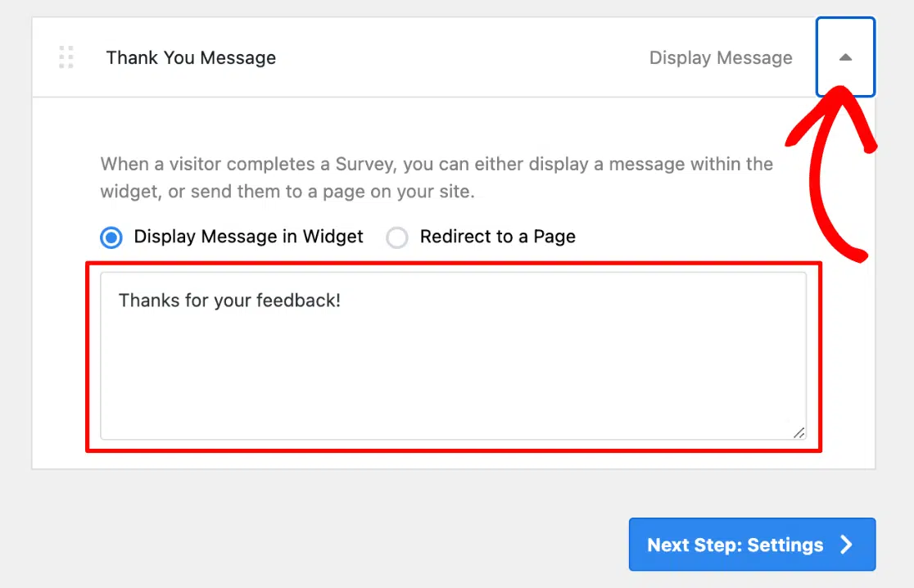Click the Display Message status label in header

(x=721, y=58)
